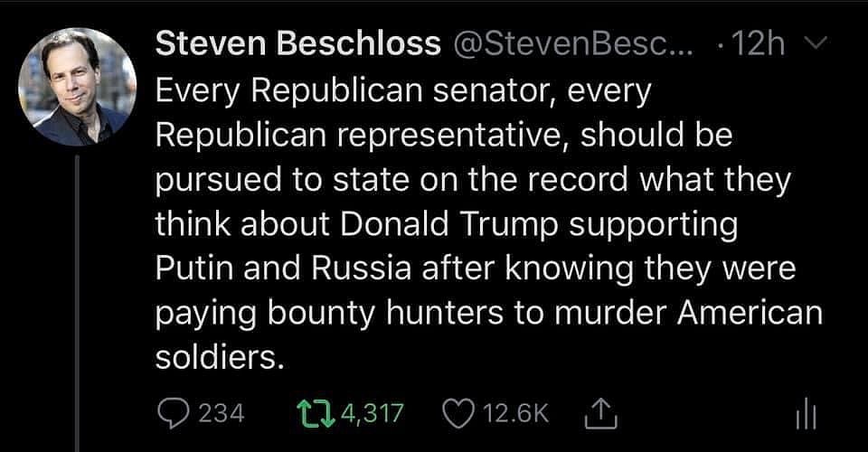
Task: Open Steven Beschloss profile picture
Action: (x=77, y=87)
